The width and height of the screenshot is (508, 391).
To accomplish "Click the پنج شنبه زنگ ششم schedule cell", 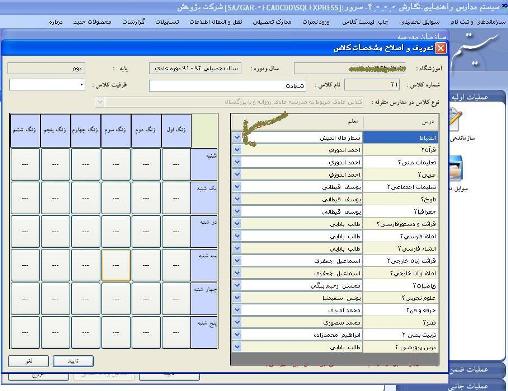I will click(x=25, y=332).
